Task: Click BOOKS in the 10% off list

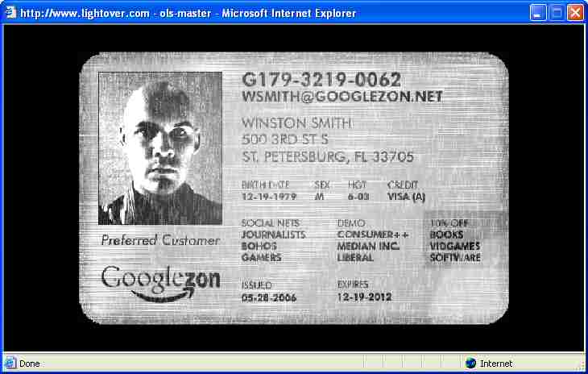Action: tap(446, 235)
